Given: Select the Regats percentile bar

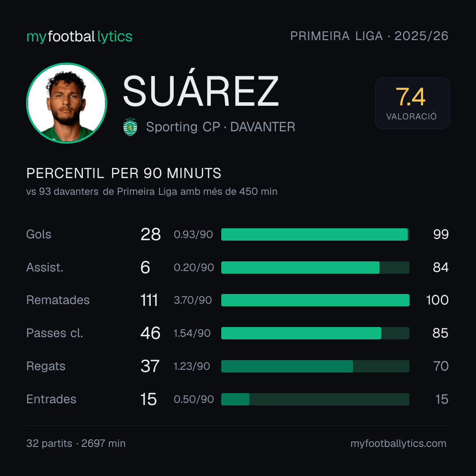Looking at the screenshot, I should 315,366.
